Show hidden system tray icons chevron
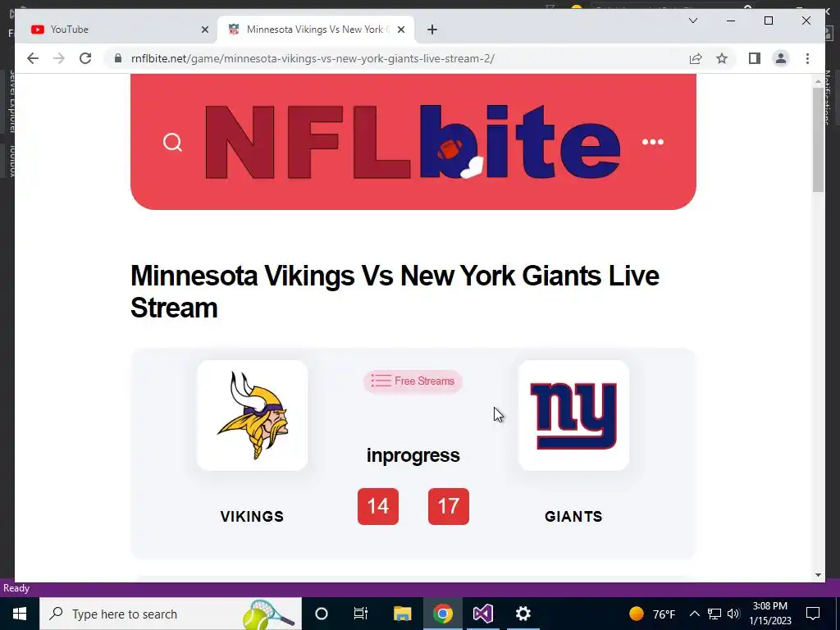 [694, 614]
